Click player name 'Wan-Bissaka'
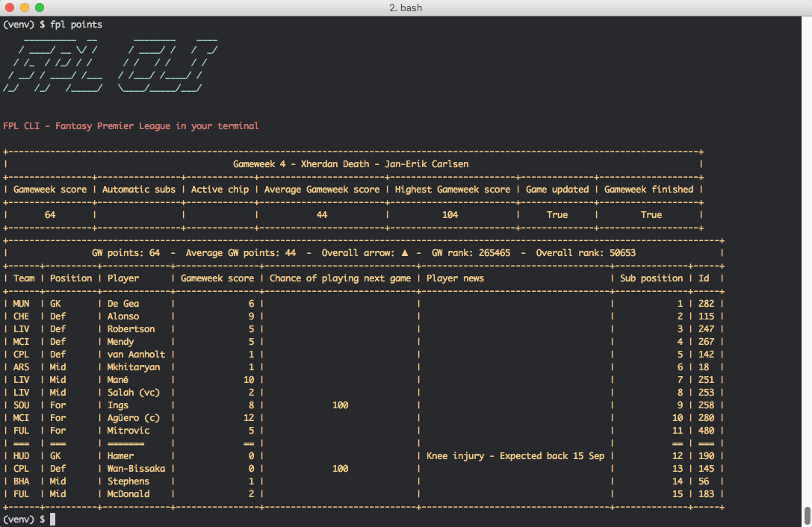This screenshot has width=812, height=527. [136, 469]
